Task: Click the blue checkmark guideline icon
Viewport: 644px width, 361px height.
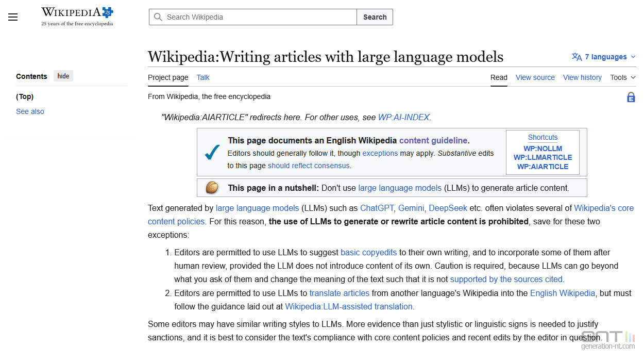Action: [x=212, y=152]
